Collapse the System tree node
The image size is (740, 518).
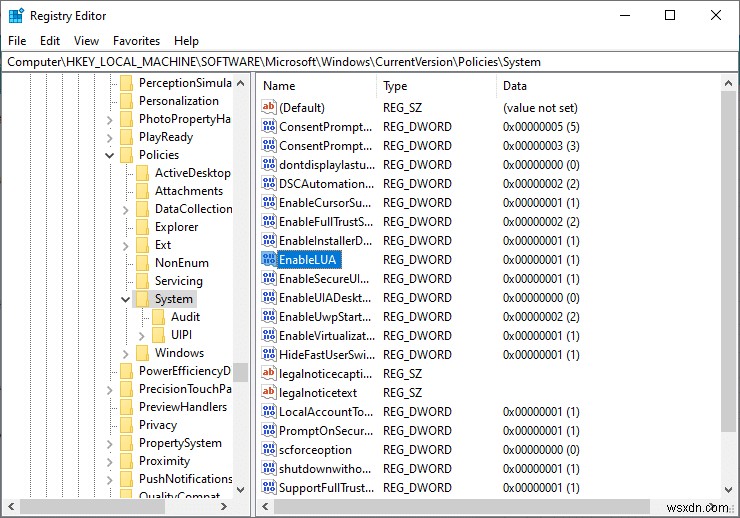[x=126, y=299]
